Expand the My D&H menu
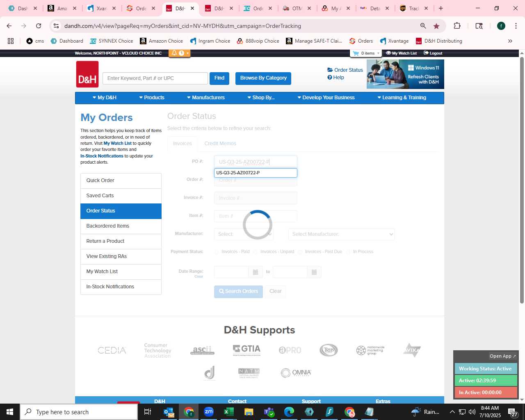 (105, 98)
